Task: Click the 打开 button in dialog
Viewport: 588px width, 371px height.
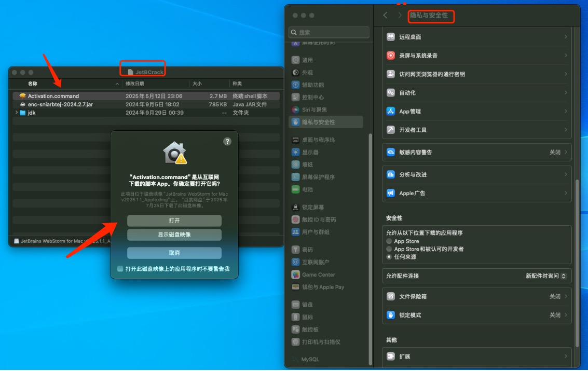Action: click(x=174, y=221)
